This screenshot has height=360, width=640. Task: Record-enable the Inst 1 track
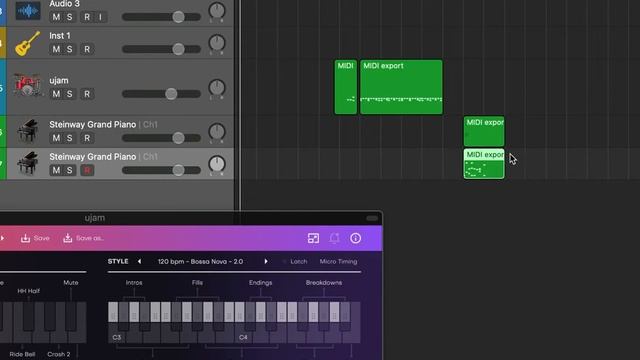pos(87,49)
